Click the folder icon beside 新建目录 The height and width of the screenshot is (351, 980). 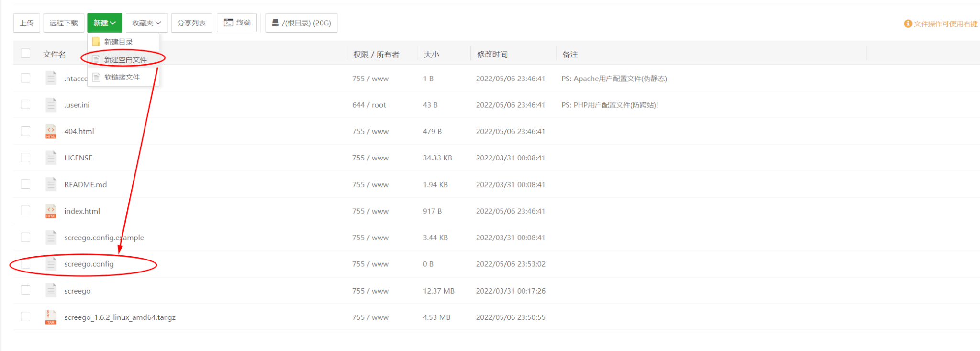pos(96,42)
